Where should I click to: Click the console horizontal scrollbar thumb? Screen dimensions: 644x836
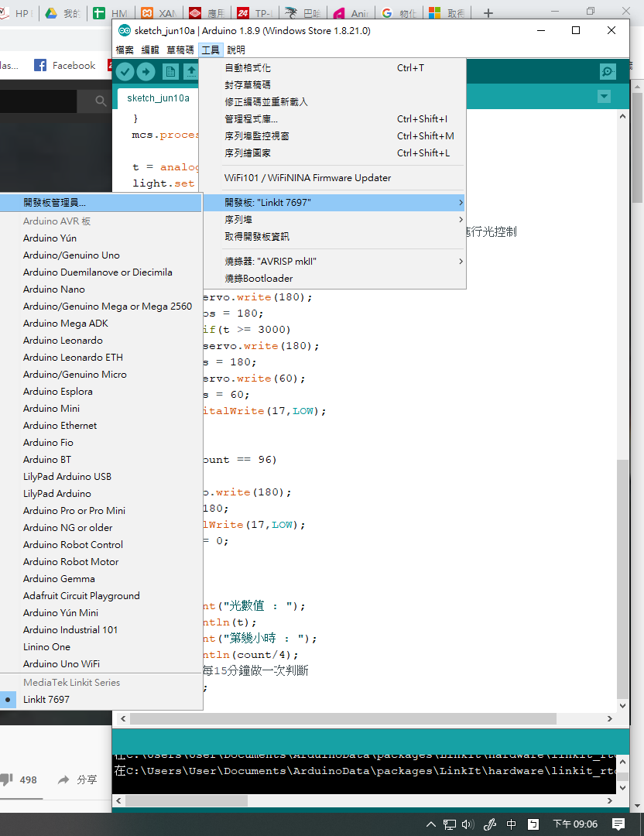(x=187, y=801)
